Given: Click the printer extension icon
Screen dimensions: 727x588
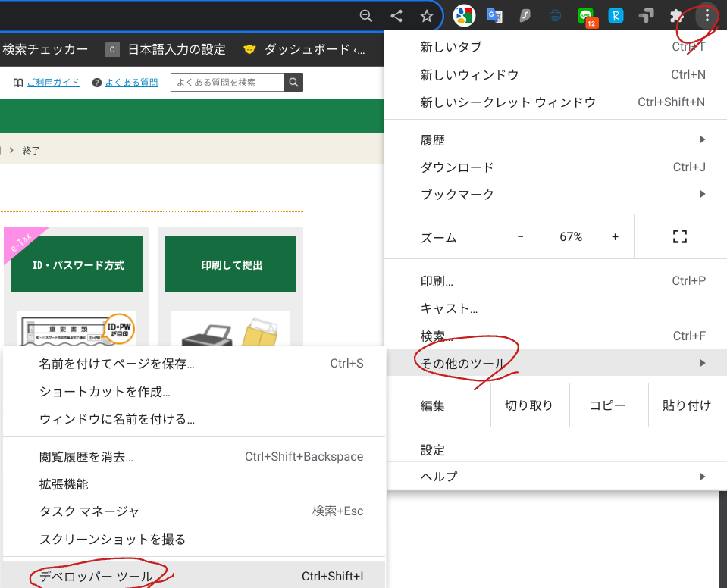Looking at the screenshot, I should pos(555,16).
